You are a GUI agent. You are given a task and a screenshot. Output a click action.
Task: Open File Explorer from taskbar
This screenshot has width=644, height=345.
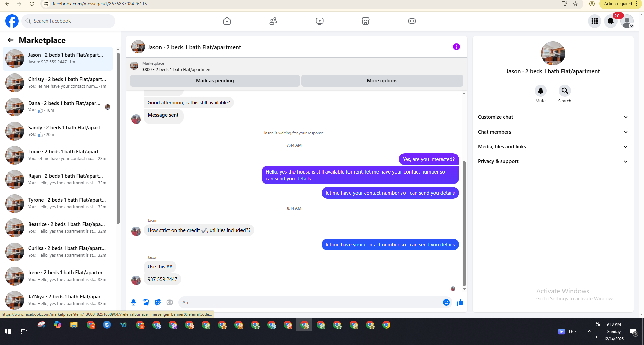pos(74,325)
